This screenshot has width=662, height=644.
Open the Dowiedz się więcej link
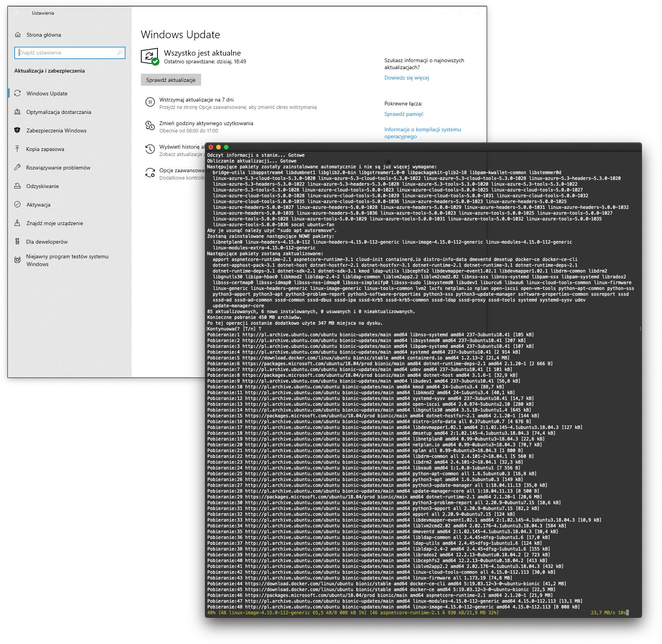click(x=406, y=78)
